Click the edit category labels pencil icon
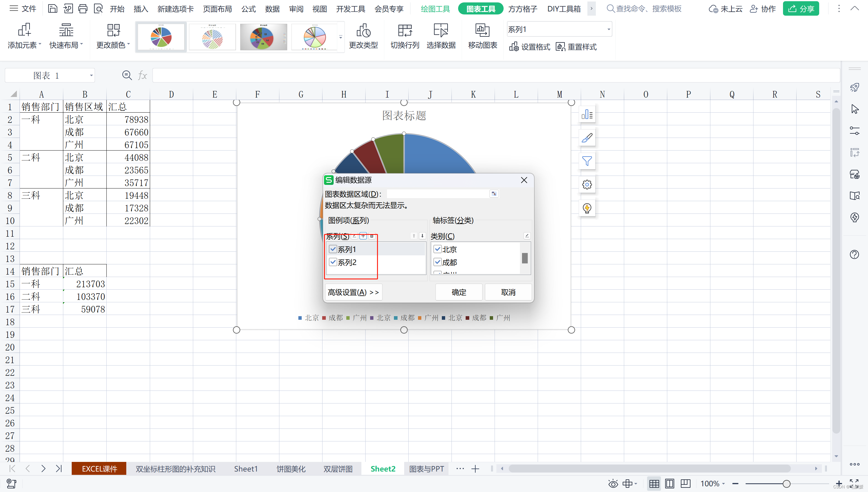The height and width of the screenshot is (492, 868). pos(527,236)
